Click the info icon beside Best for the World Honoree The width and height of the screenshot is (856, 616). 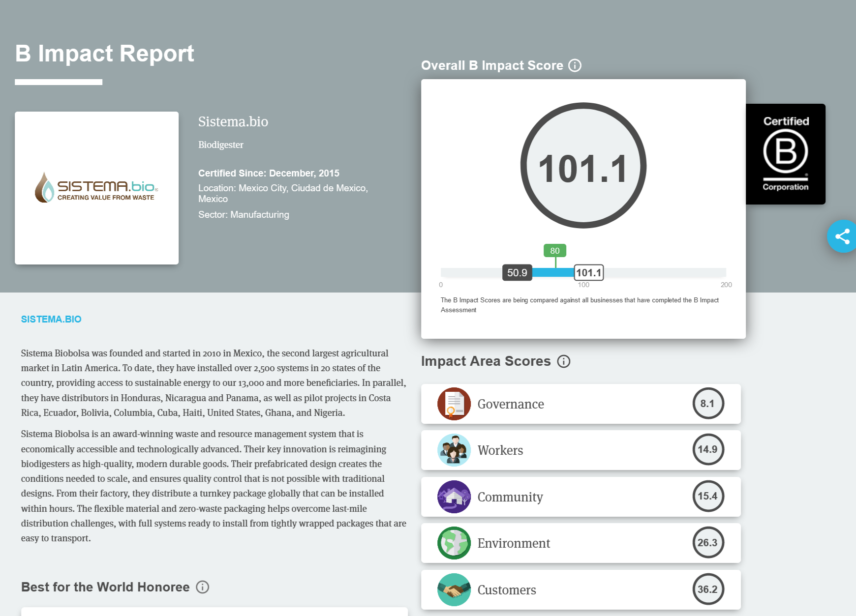(202, 587)
